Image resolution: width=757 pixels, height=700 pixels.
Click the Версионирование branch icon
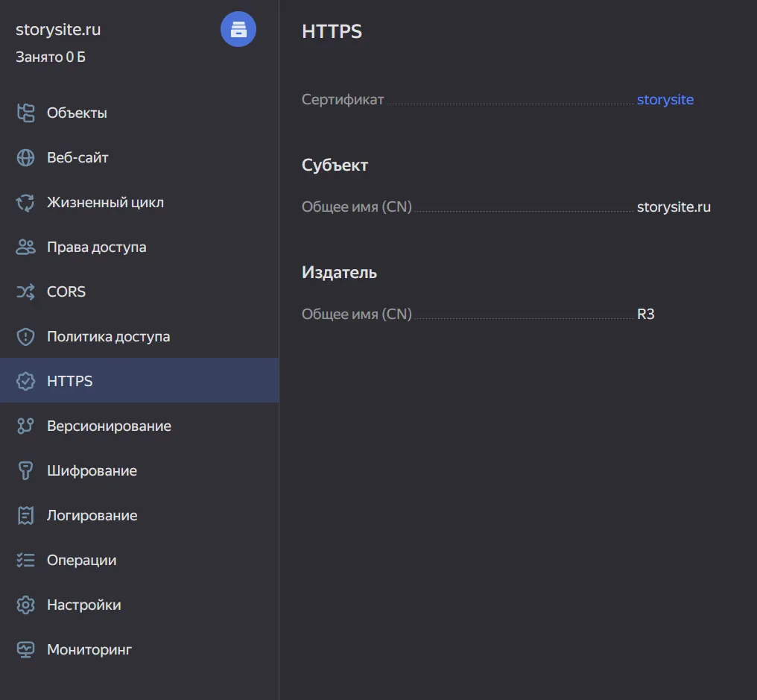click(x=26, y=426)
